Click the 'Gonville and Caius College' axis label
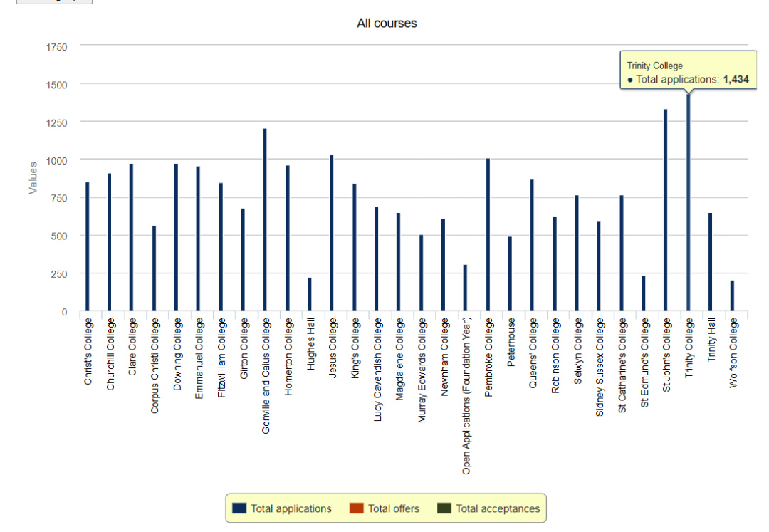The image size is (769, 532). pyautogui.click(x=266, y=376)
